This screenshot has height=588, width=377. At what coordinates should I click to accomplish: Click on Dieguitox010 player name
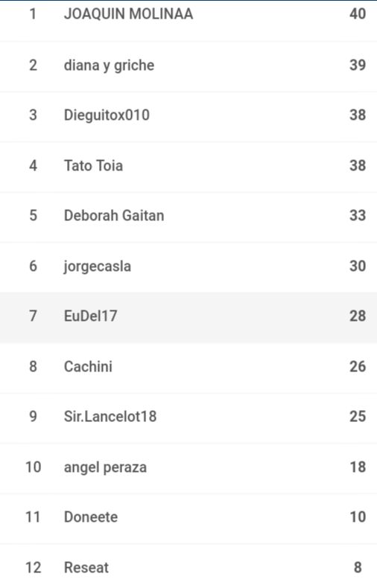point(107,115)
